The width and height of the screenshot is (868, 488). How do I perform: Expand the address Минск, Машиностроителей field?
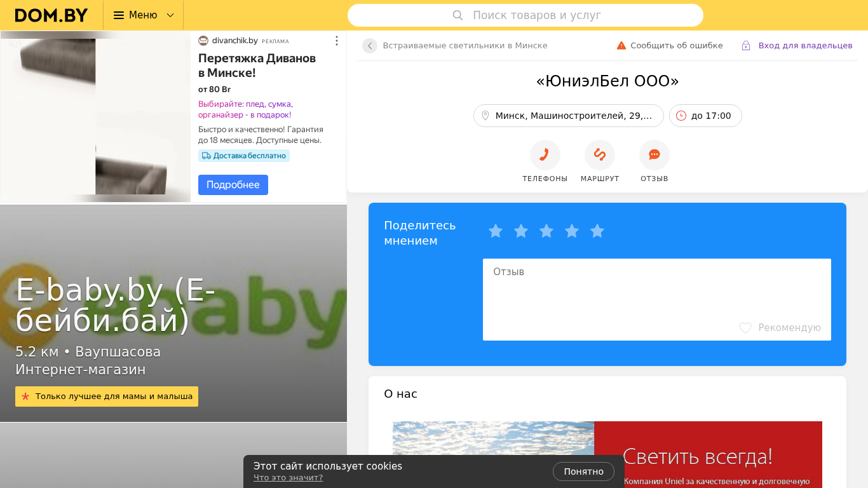point(569,116)
